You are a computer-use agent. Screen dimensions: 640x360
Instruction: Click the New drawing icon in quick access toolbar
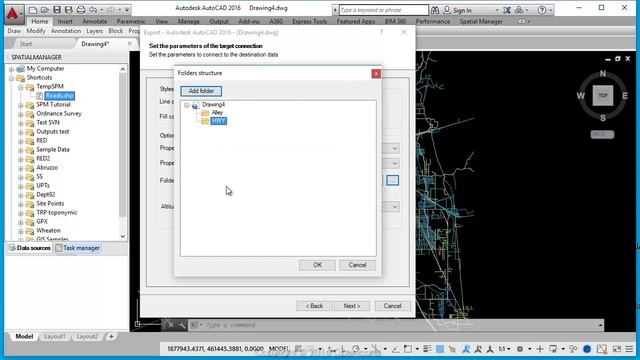tap(33, 10)
